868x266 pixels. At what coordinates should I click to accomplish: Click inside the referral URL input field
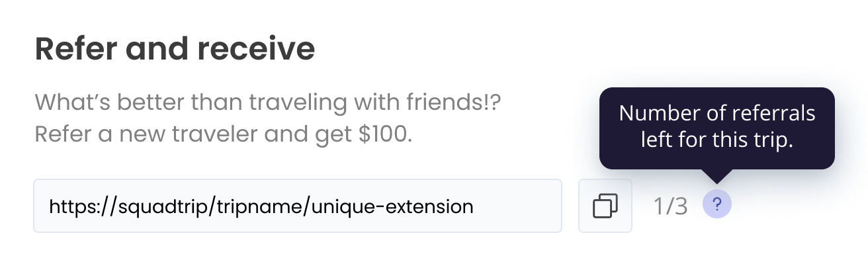pyautogui.click(x=297, y=206)
